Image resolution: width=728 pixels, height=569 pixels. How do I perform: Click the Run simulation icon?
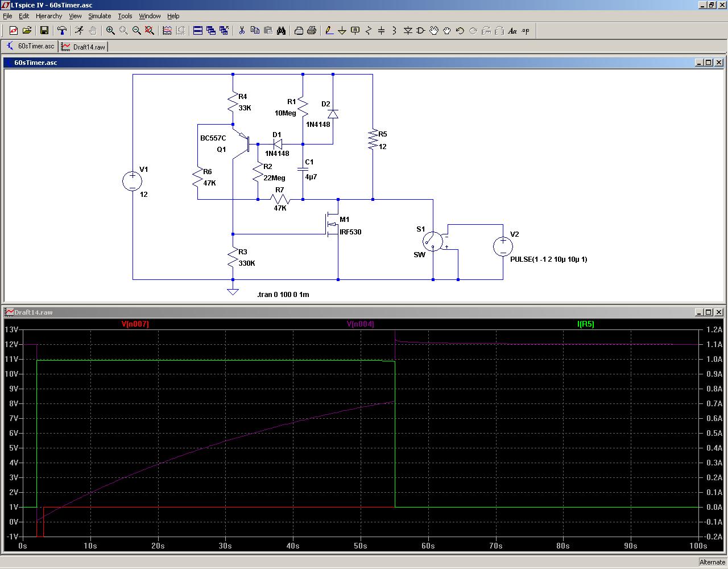(x=79, y=31)
